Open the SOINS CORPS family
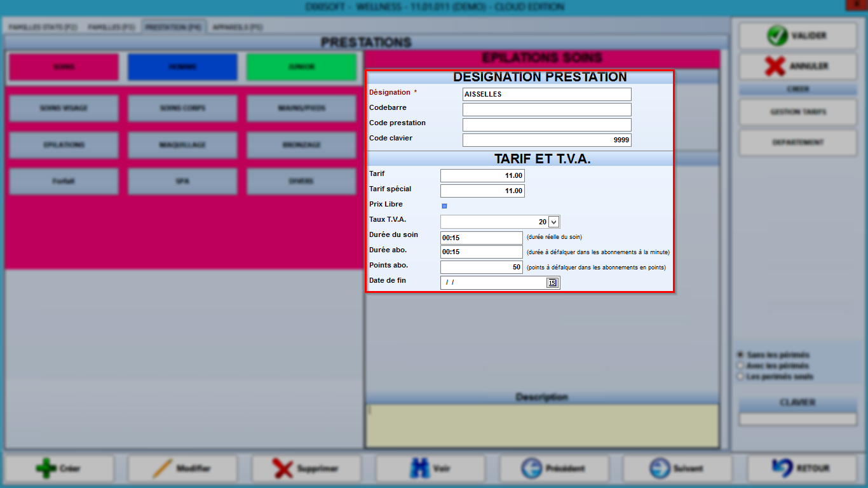 pos(182,109)
